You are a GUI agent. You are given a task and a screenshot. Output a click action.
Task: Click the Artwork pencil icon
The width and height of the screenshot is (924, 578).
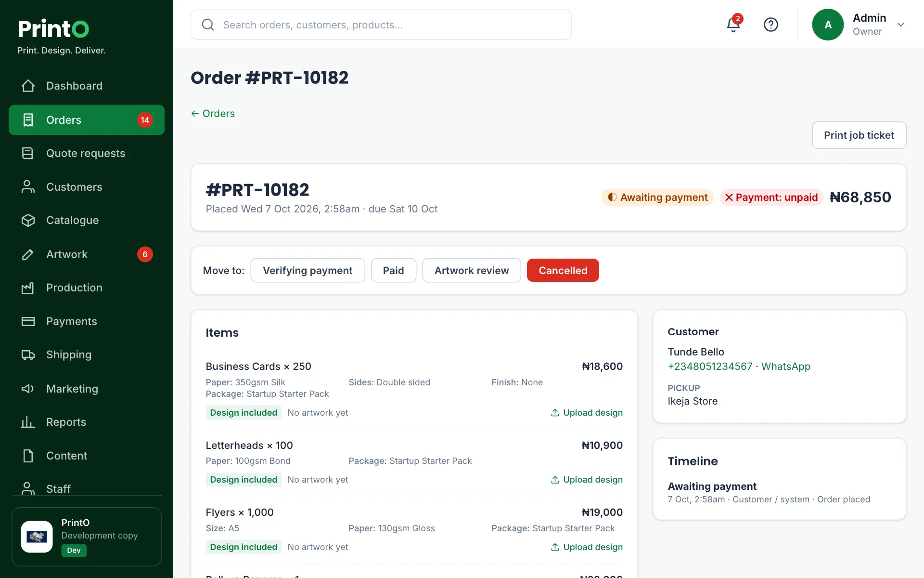click(x=28, y=254)
